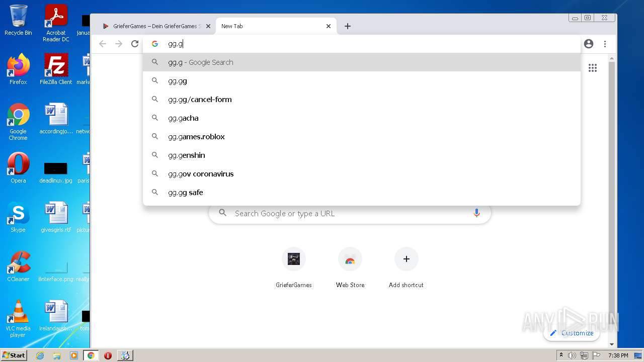644x362 pixels.
Task: Open Chrome three-dot menu
Action: (x=605, y=44)
